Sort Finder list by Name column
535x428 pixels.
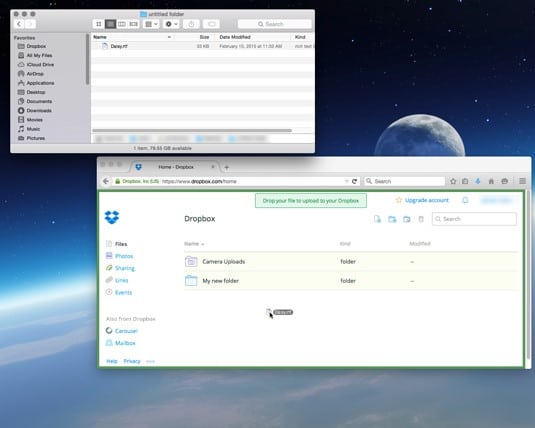coord(132,37)
